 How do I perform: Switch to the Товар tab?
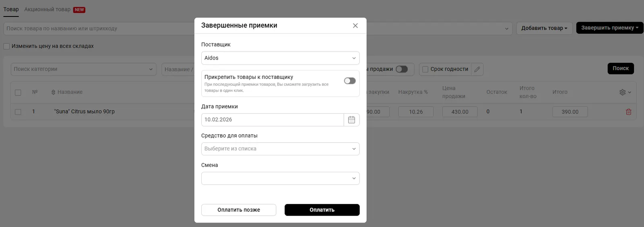click(x=11, y=9)
